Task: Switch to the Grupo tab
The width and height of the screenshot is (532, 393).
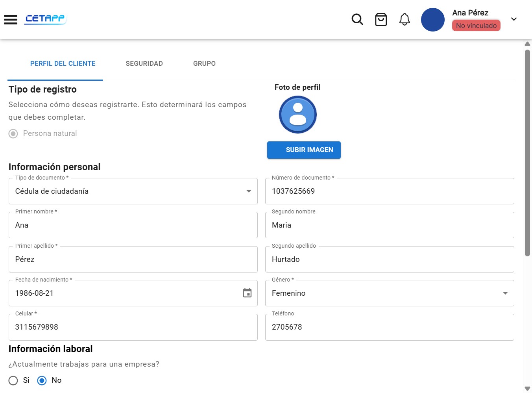Action: [x=204, y=64]
